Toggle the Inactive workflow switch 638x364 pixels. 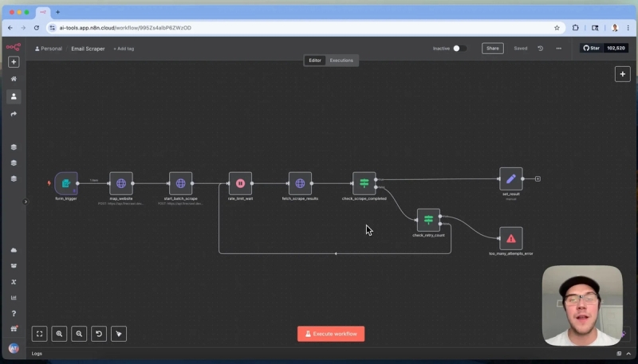tap(460, 49)
